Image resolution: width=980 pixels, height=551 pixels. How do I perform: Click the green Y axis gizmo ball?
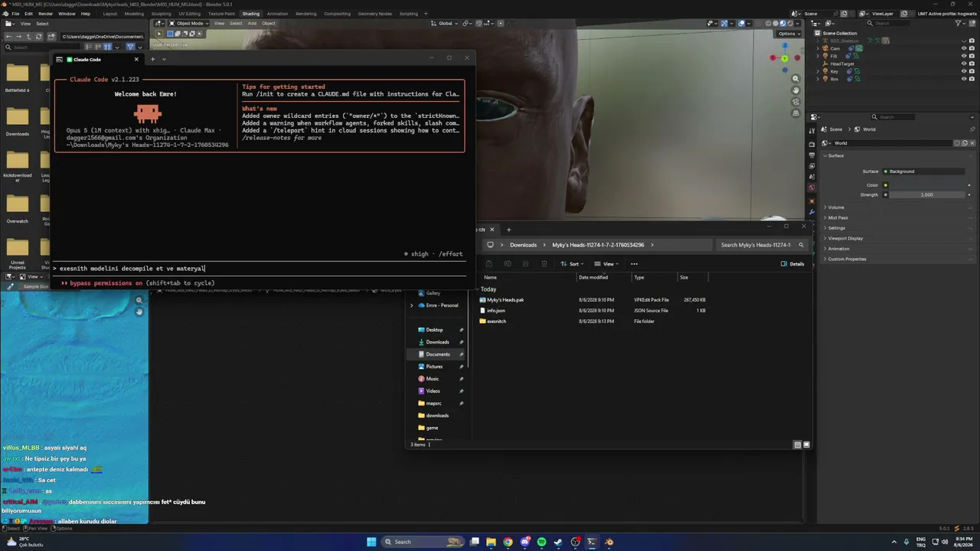pos(785,58)
